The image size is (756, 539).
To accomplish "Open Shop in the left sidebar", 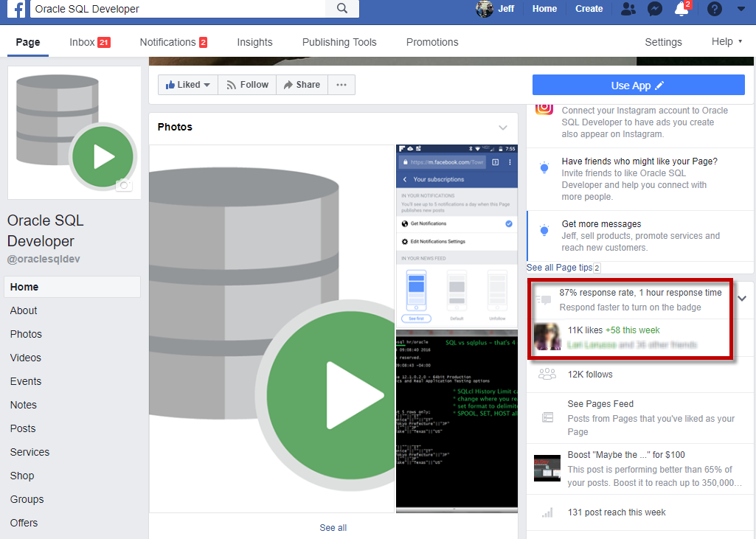I will (22, 476).
